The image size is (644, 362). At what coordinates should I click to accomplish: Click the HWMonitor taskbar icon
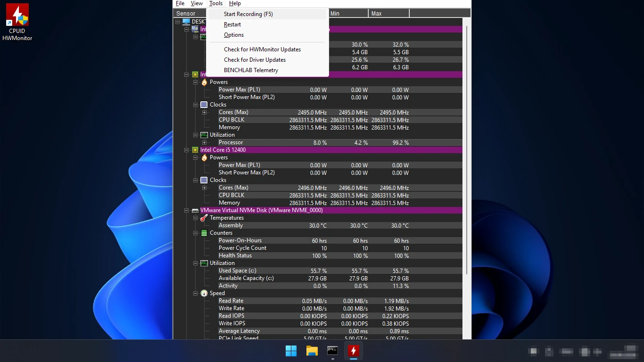354,351
